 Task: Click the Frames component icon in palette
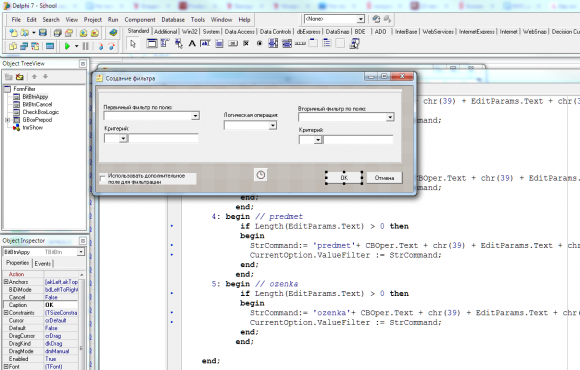[x=152, y=44]
